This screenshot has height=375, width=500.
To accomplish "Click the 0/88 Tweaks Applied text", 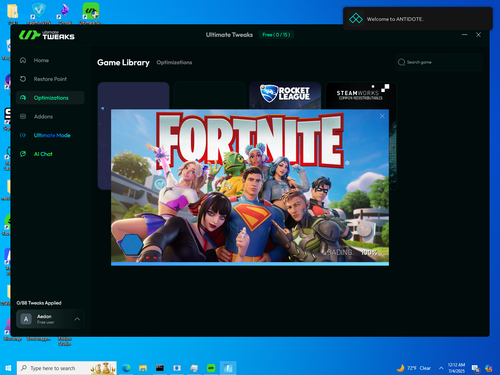I will pyautogui.click(x=39, y=303).
